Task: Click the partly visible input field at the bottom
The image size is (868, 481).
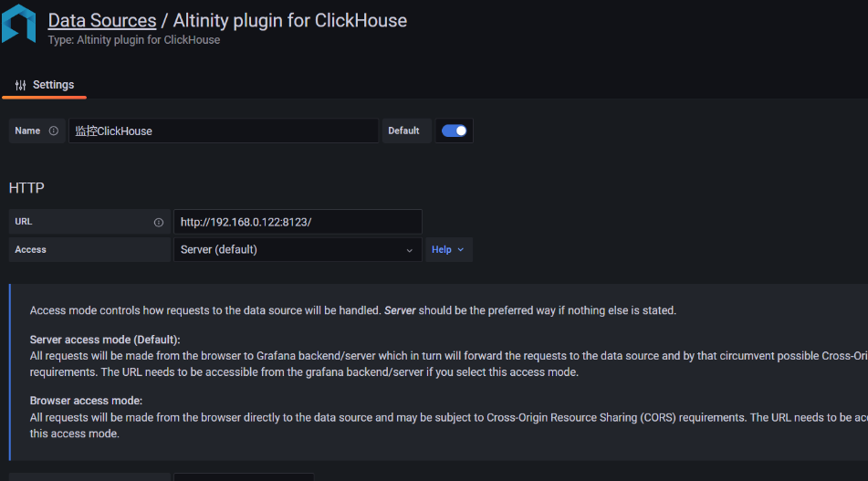Action: tap(244, 477)
